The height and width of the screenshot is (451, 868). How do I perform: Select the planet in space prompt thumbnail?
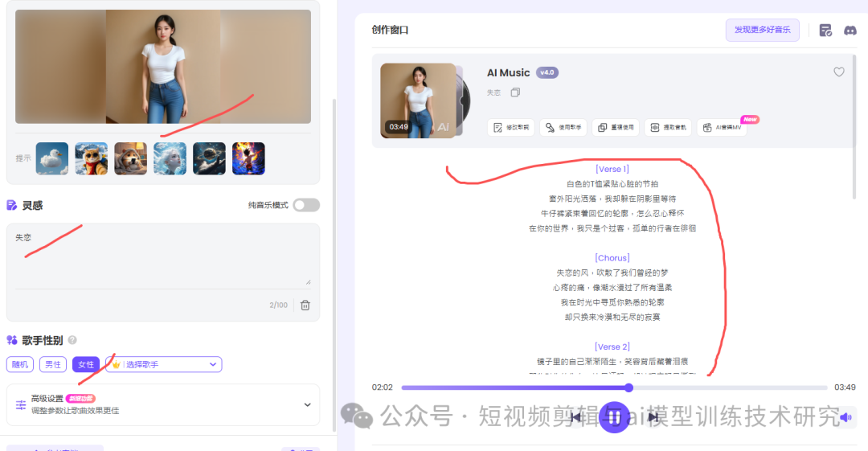click(209, 158)
